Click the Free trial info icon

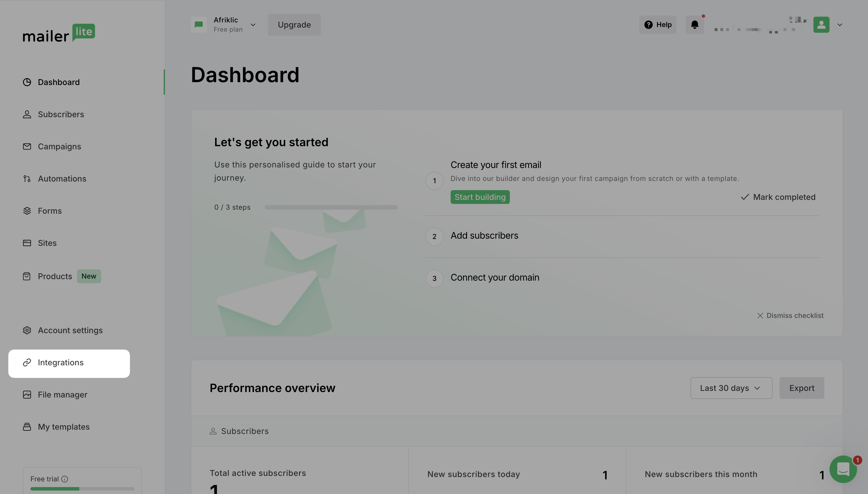pyautogui.click(x=64, y=479)
